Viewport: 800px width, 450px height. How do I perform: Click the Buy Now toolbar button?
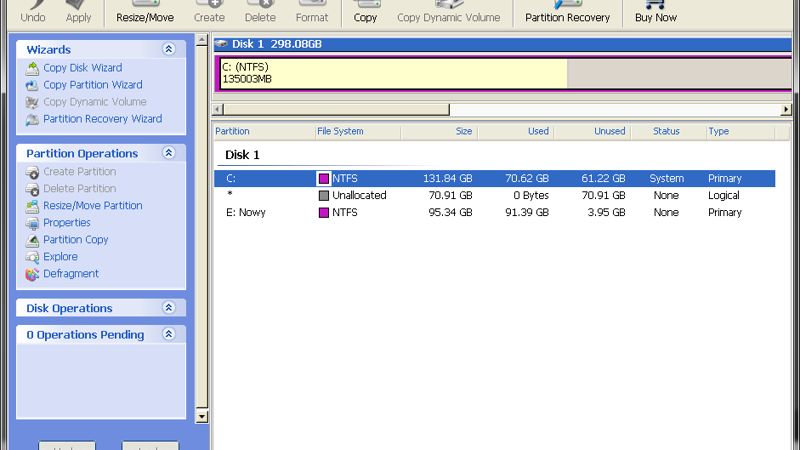point(656,13)
